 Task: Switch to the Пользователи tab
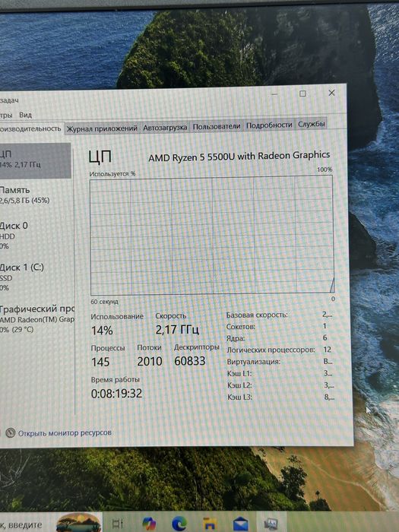pos(217,127)
